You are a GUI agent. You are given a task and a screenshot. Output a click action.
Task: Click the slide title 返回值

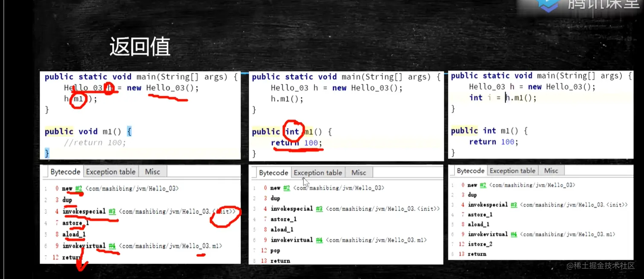140,47
